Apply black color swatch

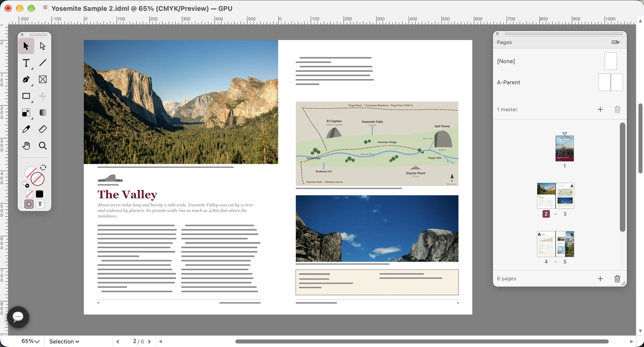(40, 194)
